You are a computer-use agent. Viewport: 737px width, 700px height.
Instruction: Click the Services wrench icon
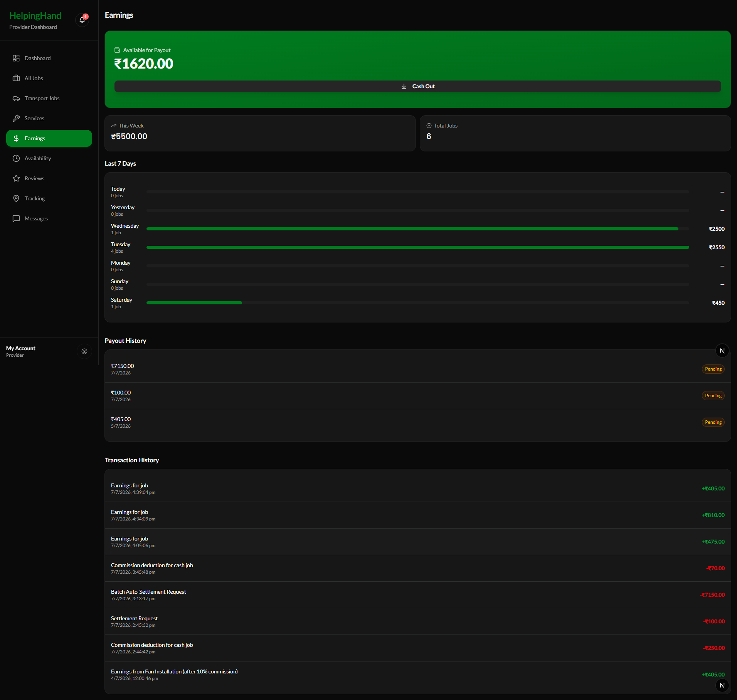point(16,118)
